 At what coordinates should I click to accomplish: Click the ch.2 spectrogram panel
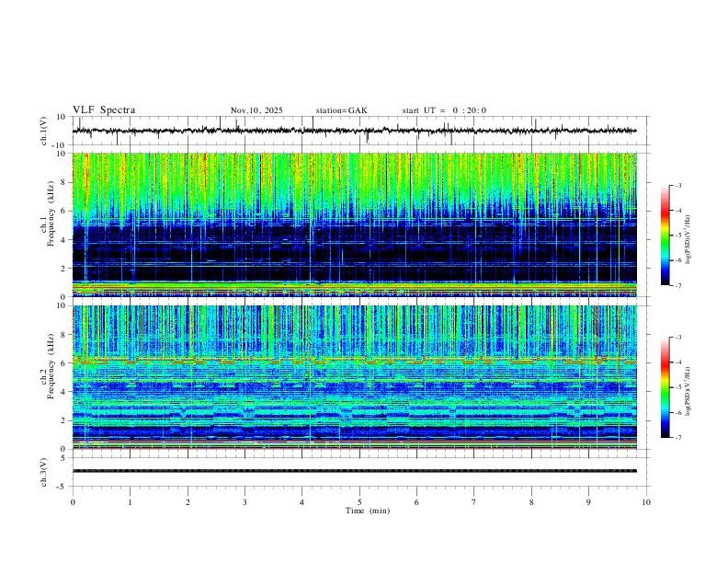[x=355, y=377]
